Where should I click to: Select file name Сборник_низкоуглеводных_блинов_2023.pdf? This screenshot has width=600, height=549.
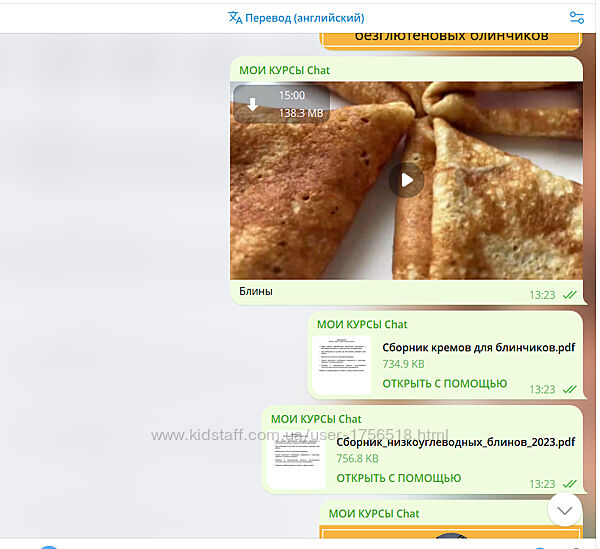point(455,442)
